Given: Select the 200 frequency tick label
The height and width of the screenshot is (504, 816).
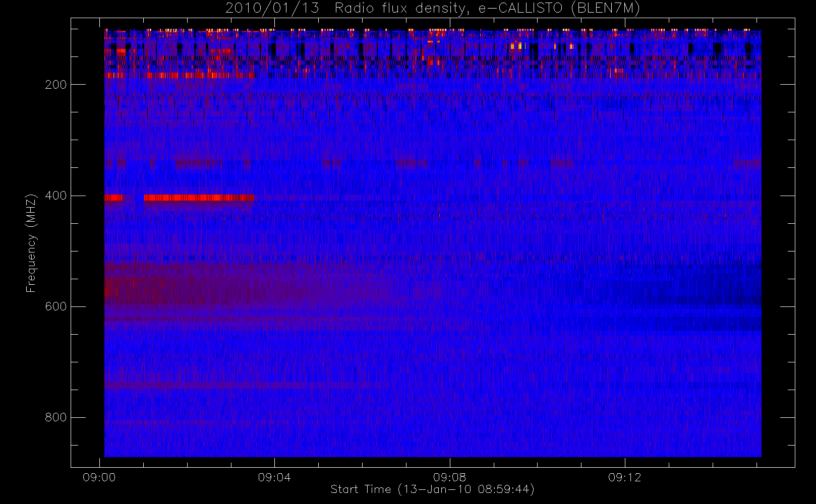Looking at the screenshot, I should pyautogui.click(x=56, y=85).
